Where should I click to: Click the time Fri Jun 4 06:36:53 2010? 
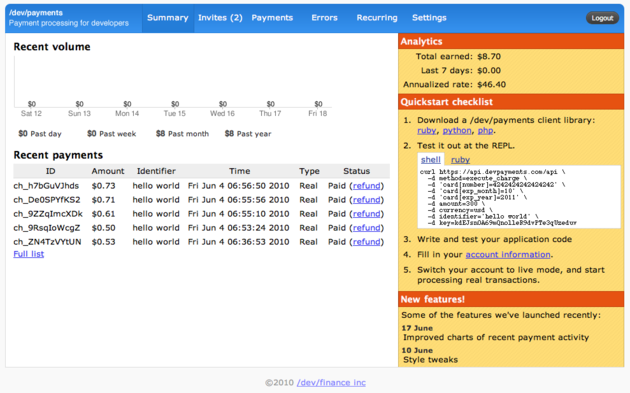pos(238,242)
